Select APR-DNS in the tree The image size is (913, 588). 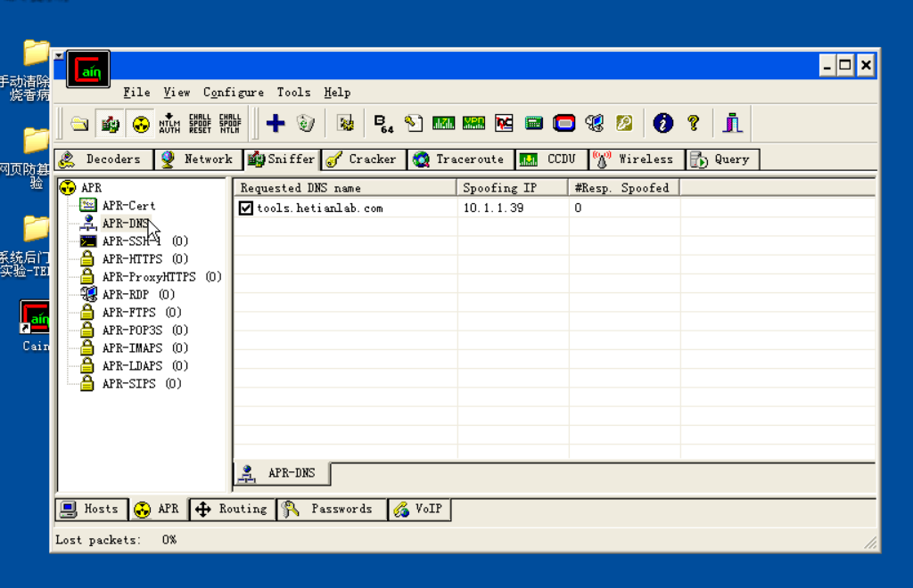point(125,223)
